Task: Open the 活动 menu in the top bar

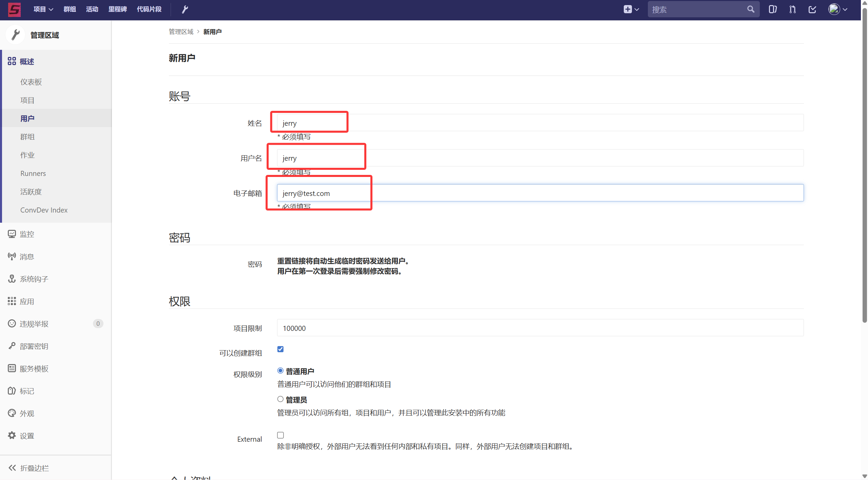Action: click(x=92, y=9)
